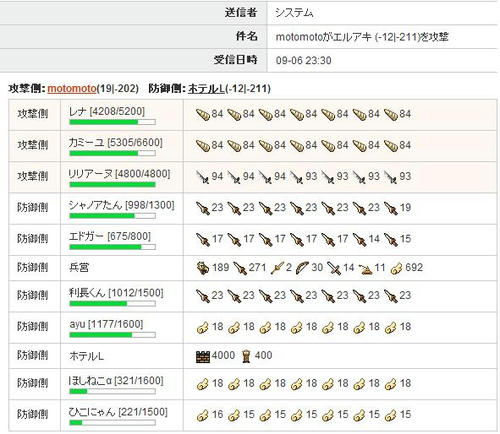
Task: Click the catapult icon beside 11 in 兵営 row
Action: tap(365, 268)
